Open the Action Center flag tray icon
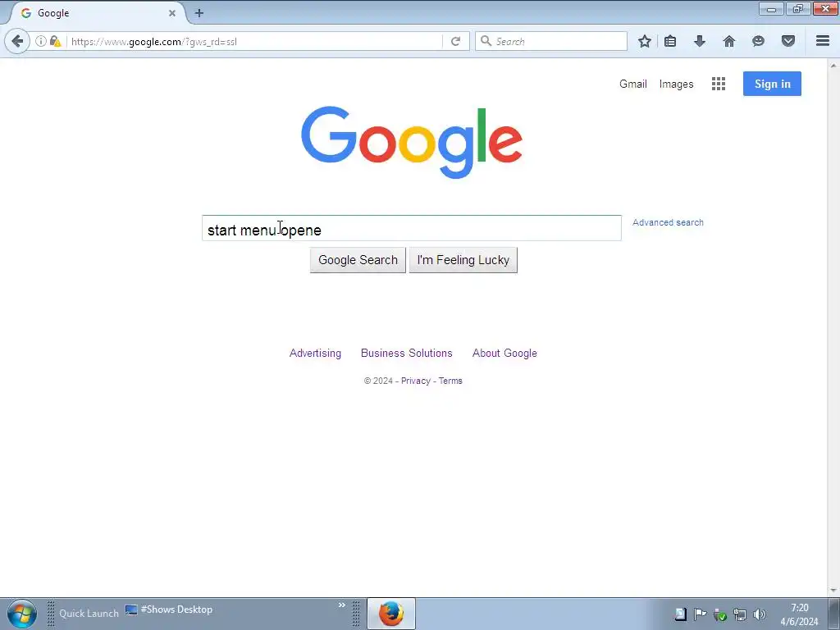Screen dimensions: 840x630 tap(700, 614)
